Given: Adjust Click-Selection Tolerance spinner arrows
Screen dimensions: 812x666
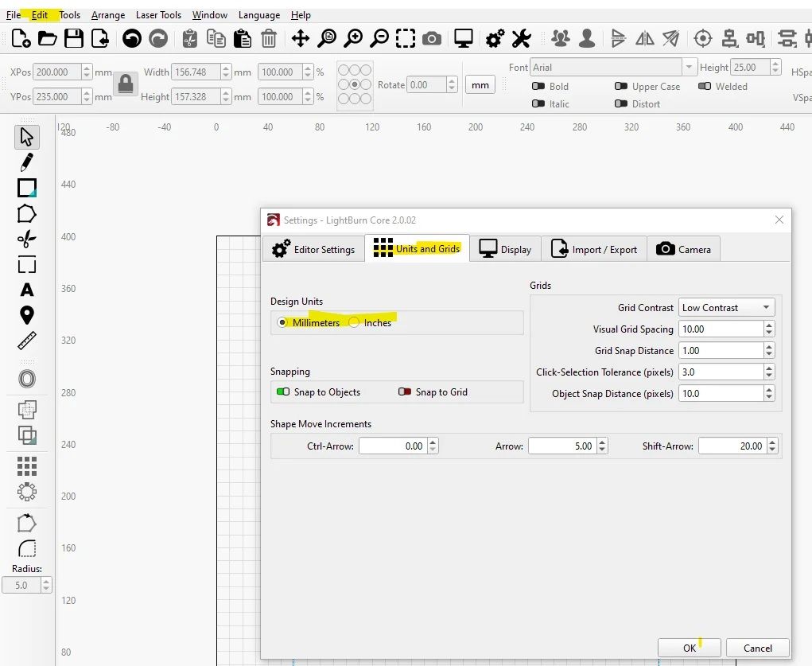Looking at the screenshot, I should (769, 372).
